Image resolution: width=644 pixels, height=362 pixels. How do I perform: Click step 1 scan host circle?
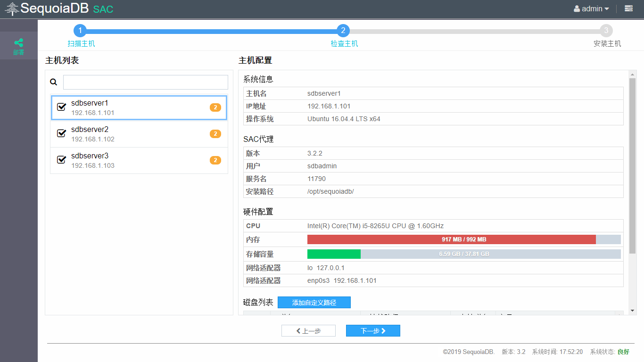tap(81, 31)
